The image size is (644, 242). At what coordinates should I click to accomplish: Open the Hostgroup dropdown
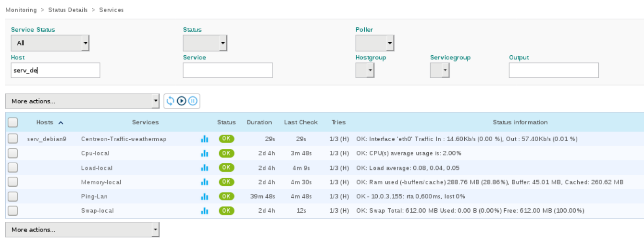pyautogui.click(x=365, y=71)
